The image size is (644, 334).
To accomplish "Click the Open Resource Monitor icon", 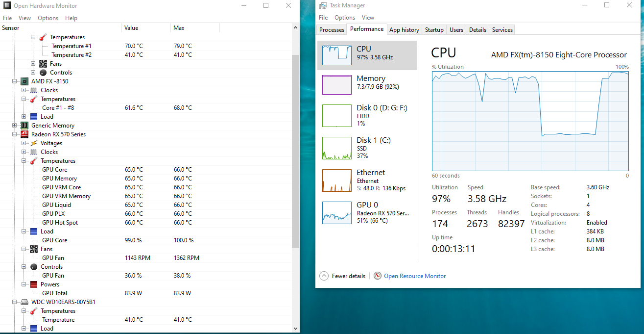I will pyautogui.click(x=378, y=276).
